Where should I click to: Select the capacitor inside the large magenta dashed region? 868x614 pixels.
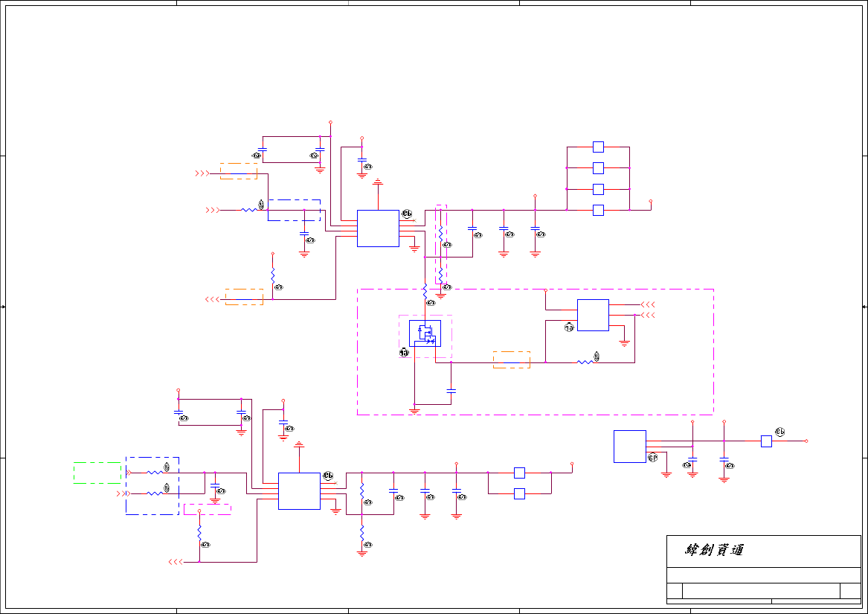click(x=451, y=391)
